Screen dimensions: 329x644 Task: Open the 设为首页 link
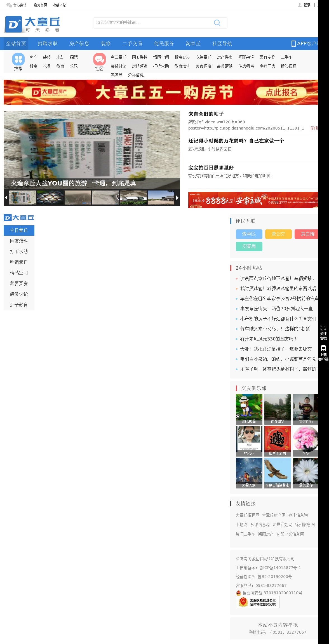click(41, 5)
